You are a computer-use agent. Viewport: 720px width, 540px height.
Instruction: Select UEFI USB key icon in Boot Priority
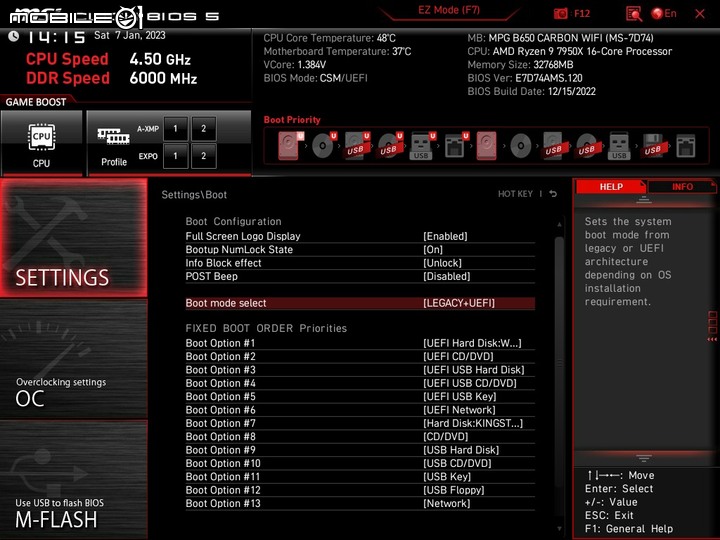coord(422,146)
